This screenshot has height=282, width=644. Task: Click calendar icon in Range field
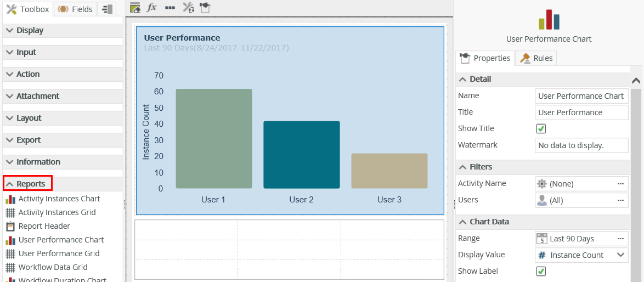coord(542,239)
